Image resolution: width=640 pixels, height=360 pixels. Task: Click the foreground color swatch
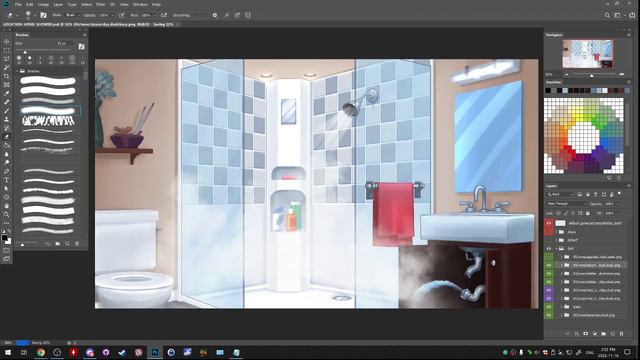pyautogui.click(x=4, y=238)
